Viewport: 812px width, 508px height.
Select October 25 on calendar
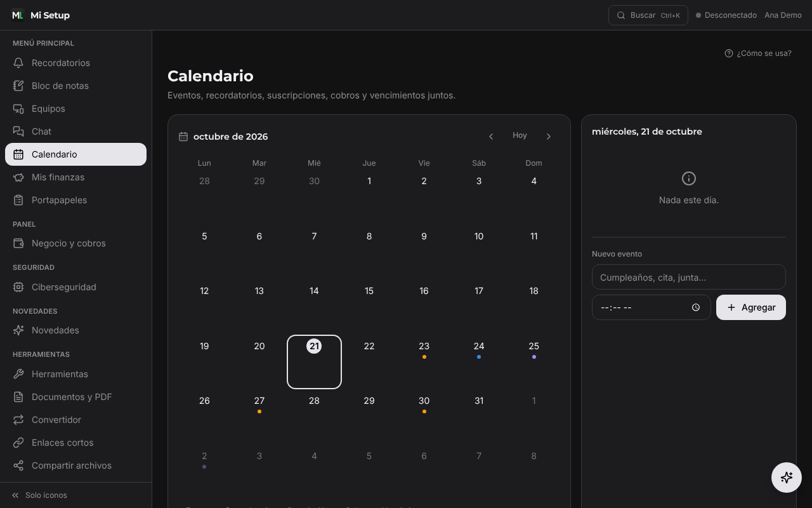(534, 361)
